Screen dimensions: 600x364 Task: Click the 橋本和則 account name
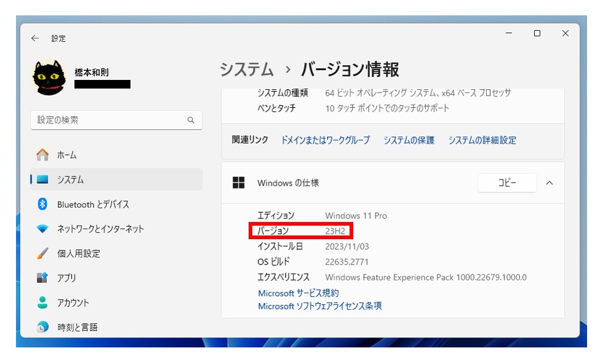(92, 73)
